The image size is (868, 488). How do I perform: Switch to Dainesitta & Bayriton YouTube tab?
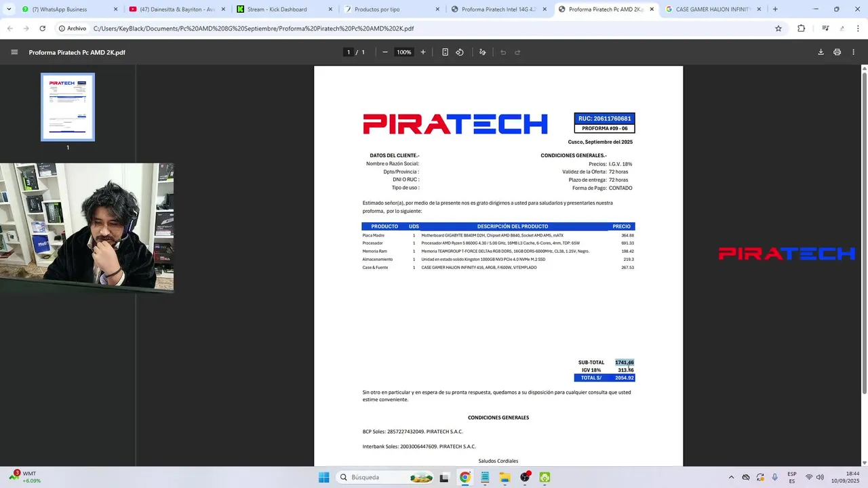coord(177,9)
